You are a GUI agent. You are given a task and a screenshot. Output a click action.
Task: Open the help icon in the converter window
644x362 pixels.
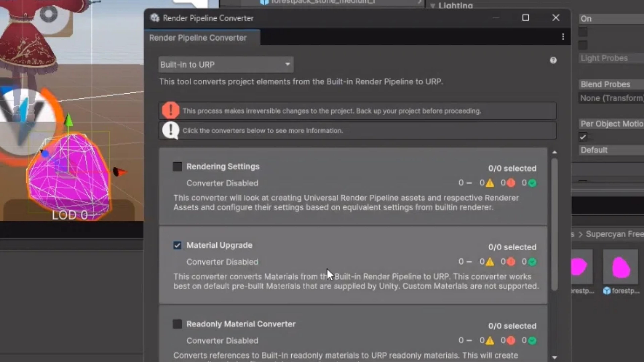click(x=553, y=60)
